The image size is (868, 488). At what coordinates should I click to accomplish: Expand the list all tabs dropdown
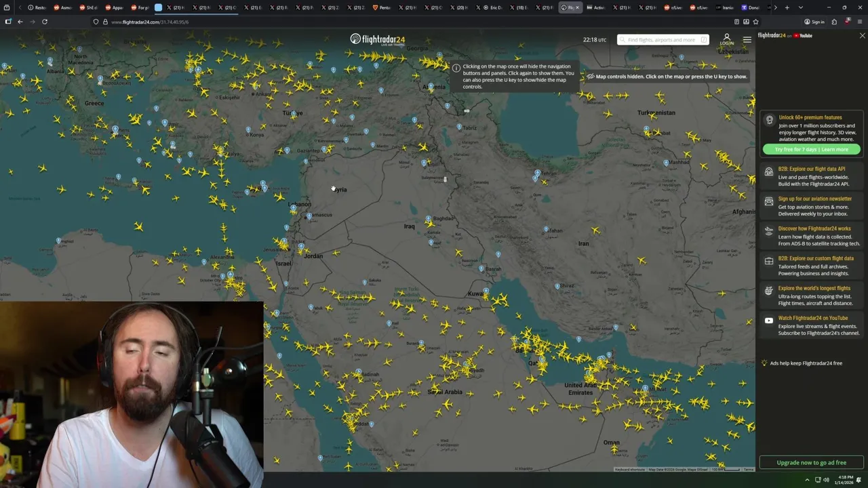801,7
